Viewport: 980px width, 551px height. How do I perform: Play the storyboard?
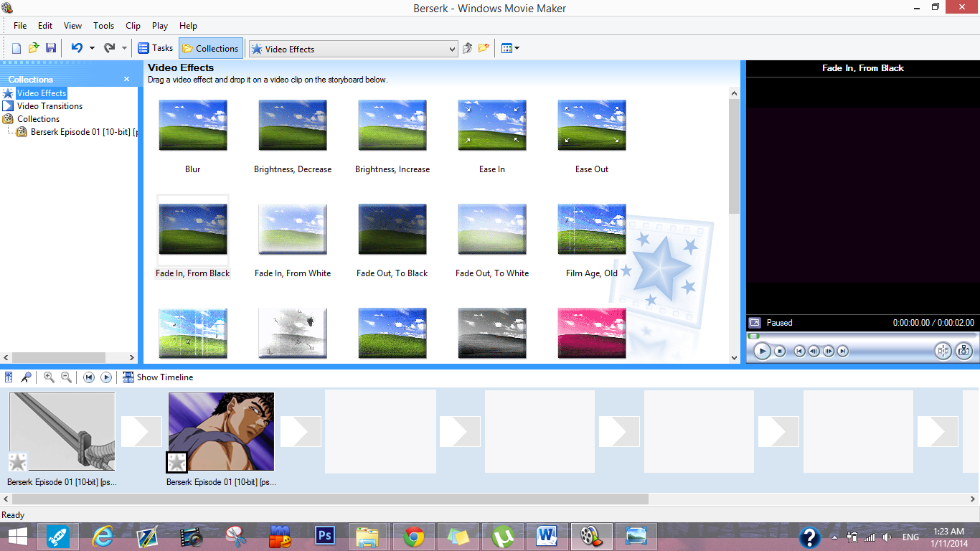pos(106,377)
